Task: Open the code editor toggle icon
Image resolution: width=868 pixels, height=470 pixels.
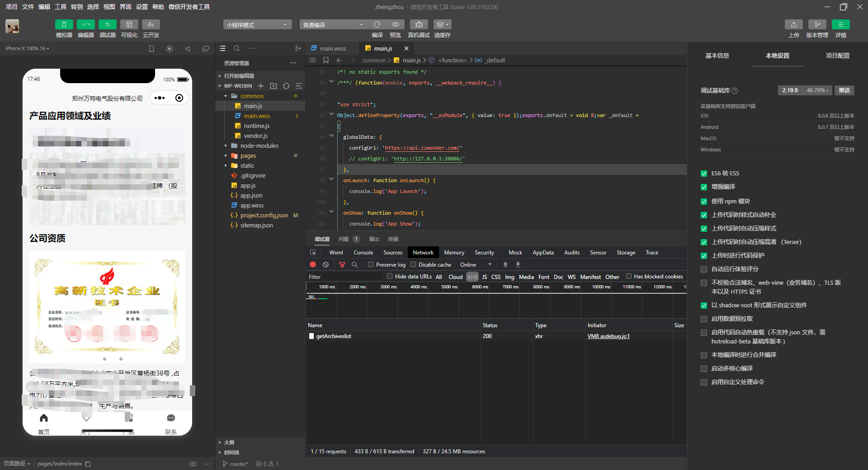Action: tap(85, 24)
